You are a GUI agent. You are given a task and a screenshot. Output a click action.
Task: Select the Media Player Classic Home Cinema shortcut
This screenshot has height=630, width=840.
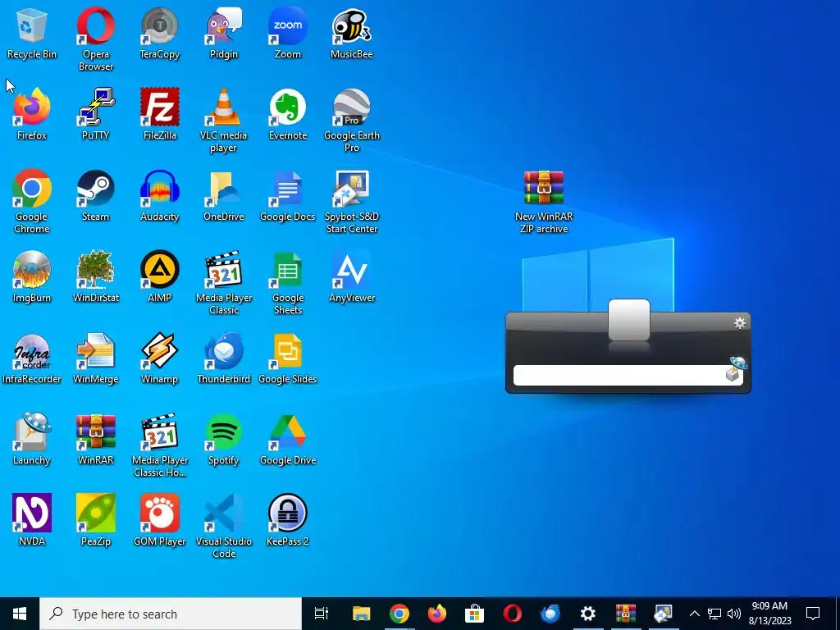click(x=160, y=445)
